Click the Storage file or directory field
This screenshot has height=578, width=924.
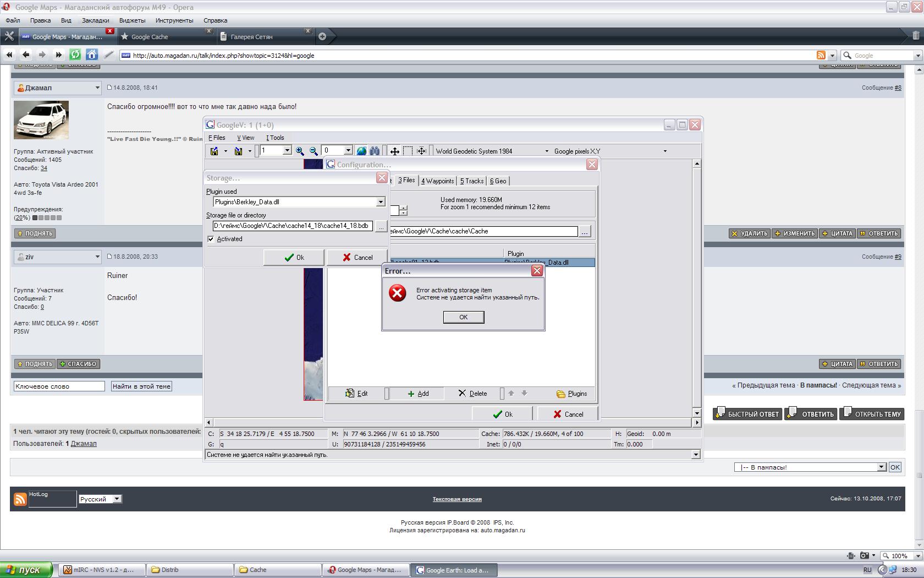pyautogui.click(x=292, y=226)
